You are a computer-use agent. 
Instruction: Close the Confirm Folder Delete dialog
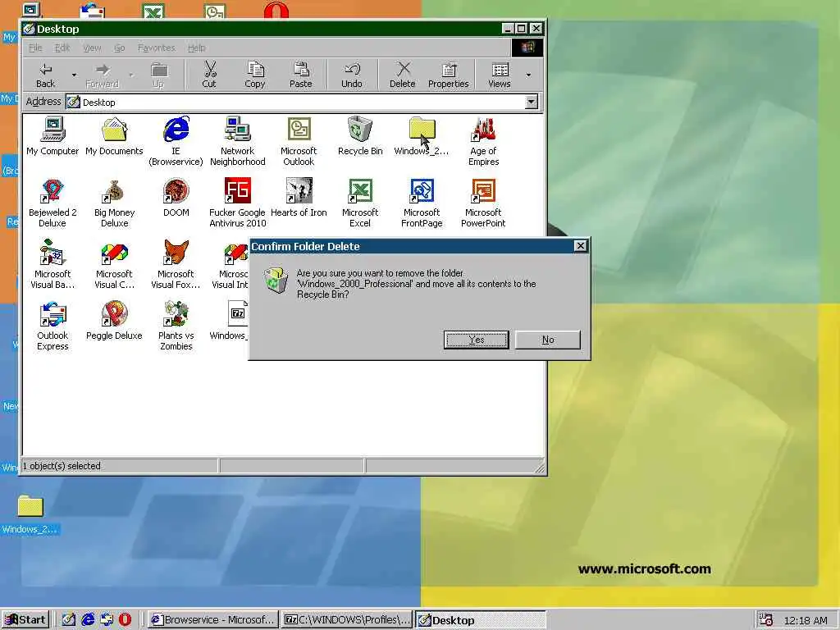[x=580, y=245]
